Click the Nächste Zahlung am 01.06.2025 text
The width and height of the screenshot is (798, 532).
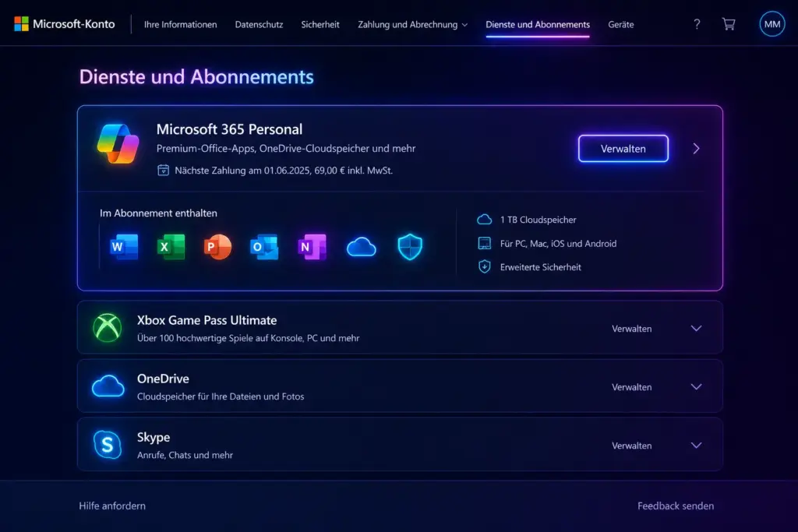point(284,171)
